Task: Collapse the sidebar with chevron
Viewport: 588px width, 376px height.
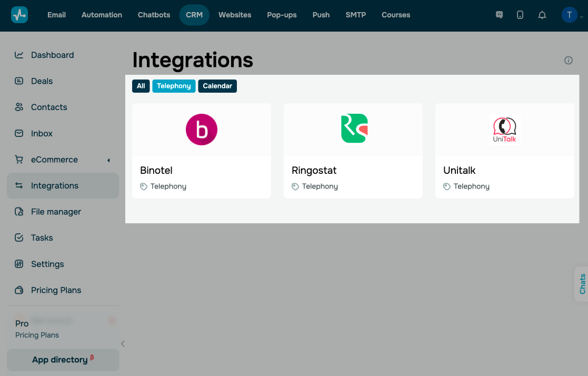Action: 123,344
